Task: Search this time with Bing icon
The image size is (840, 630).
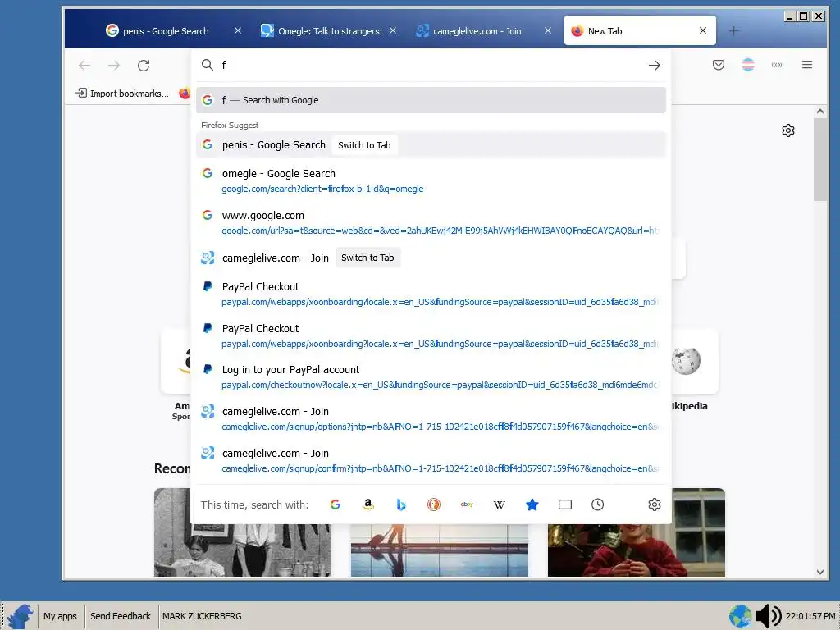Action: click(x=400, y=504)
